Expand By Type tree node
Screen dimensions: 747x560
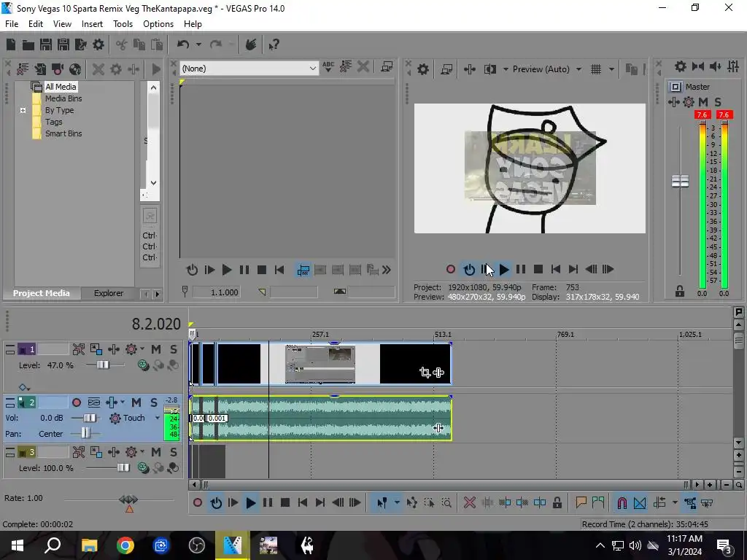(x=23, y=110)
